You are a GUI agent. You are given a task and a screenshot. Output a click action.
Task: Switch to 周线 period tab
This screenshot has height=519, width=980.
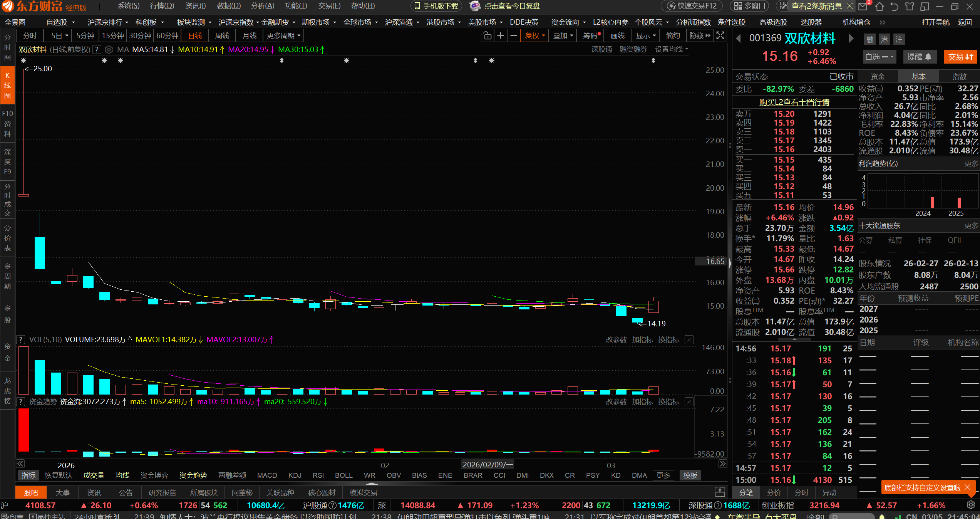(222, 36)
